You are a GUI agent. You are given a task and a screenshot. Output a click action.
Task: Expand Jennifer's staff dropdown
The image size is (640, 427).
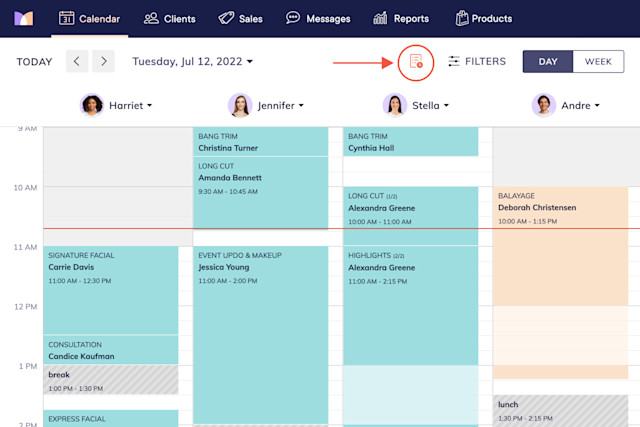[301, 105]
